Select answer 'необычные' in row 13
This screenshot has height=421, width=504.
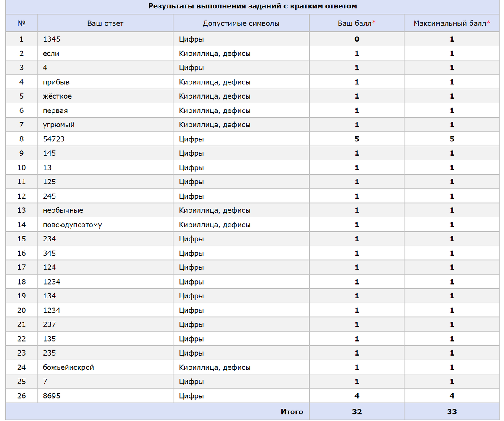point(63,210)
